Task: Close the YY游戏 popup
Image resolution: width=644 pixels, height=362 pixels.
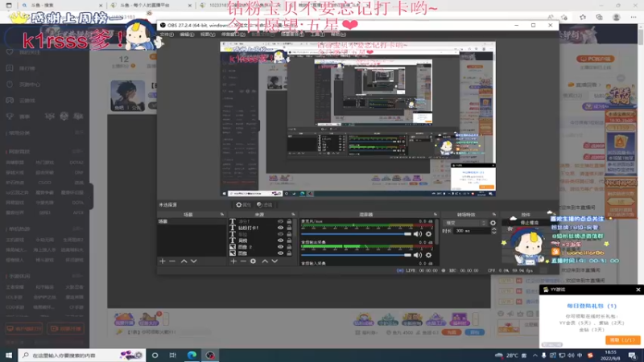Action: 638,290
